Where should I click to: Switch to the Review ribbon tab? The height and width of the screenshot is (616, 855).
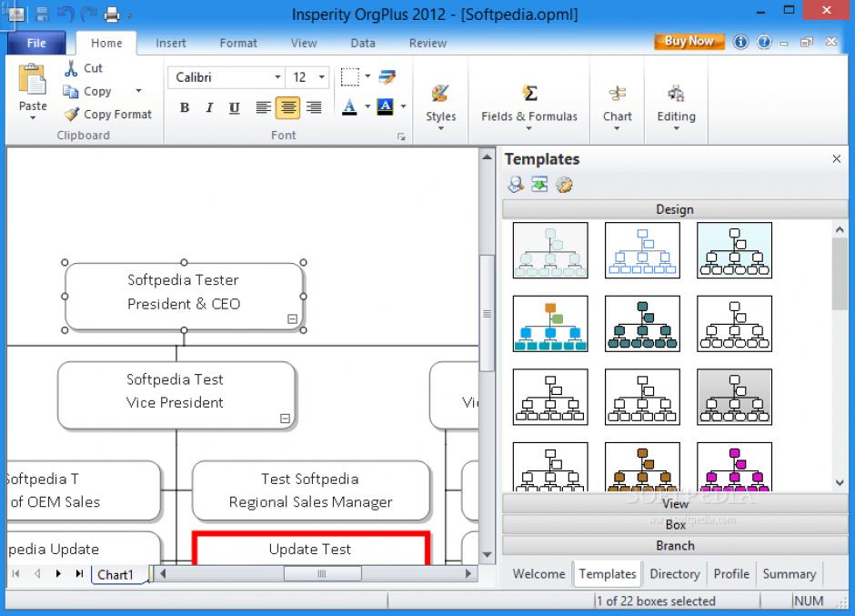(428, 43)
